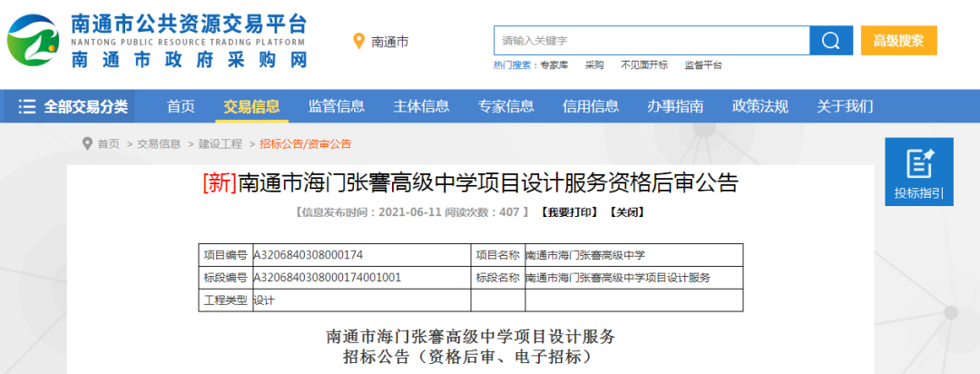Viewport: 980px width, 374px height.
Task: Click 招标公告/资审公告 breadcrumb link
Action: 306,143
